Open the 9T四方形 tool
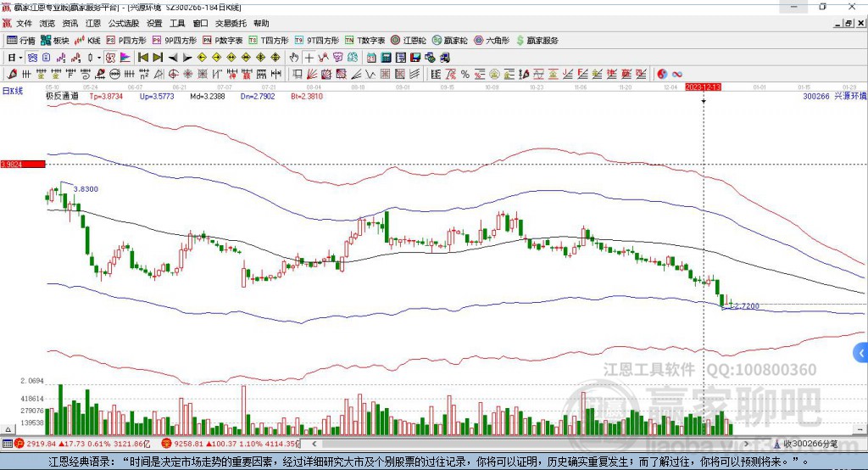The width and height of the screenshot is (868, 470). [317, 41]
